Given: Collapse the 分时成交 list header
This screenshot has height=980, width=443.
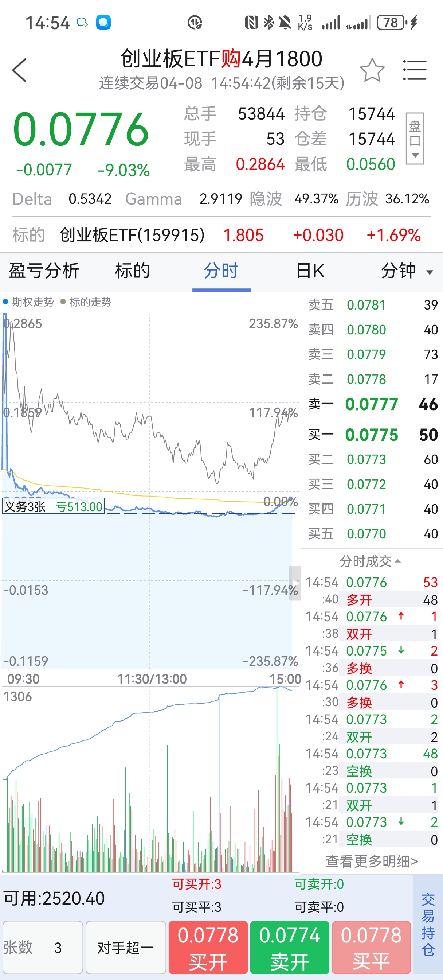Looking at the screenshot, I should pos(371,561).
